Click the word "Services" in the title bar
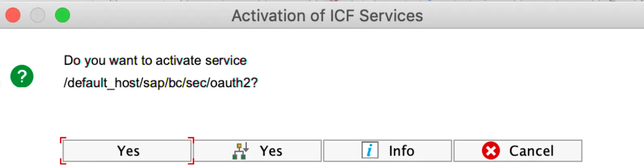 (x=391, y=16)
